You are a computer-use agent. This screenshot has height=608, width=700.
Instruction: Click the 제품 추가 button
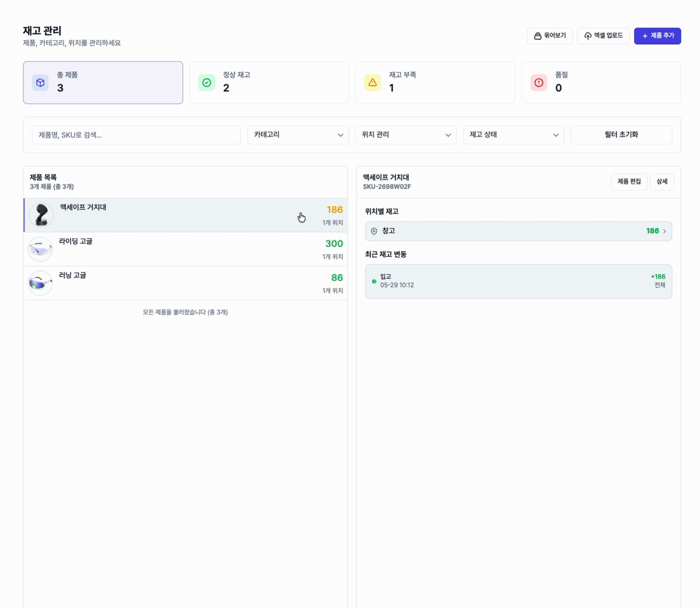[x=657, y=36]
